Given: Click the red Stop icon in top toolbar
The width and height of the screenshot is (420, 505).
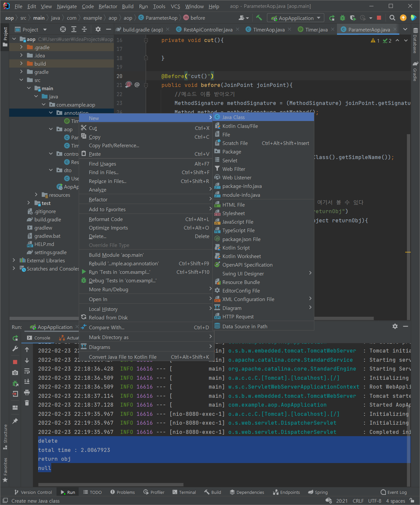Looking at the screenshot, I should 379,18.
